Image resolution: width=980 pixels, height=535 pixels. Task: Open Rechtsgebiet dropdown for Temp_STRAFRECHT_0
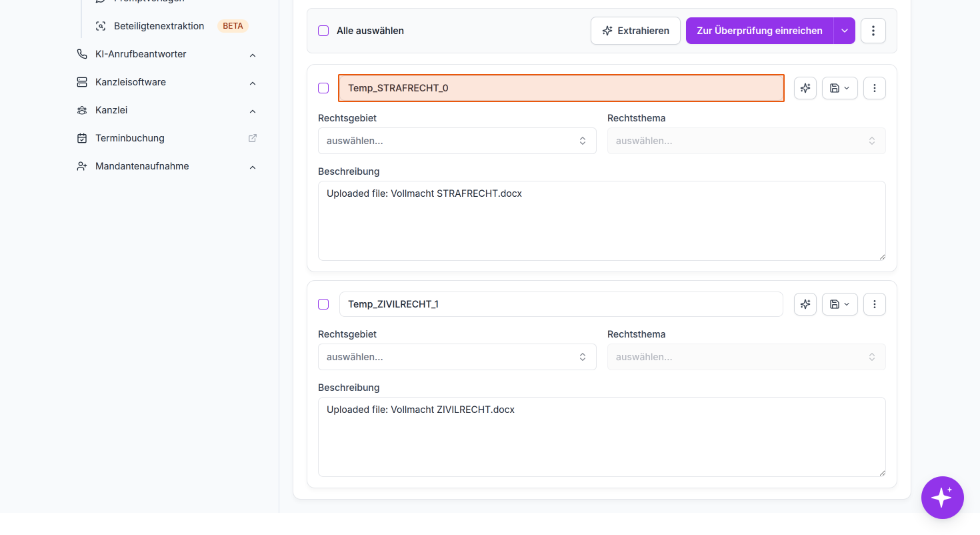coord(457,141)
